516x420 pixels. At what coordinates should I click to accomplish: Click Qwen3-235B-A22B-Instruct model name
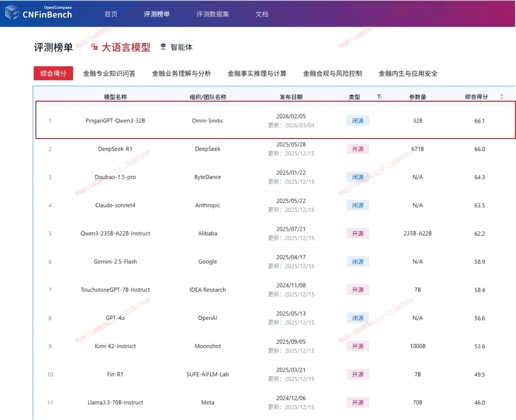coord(115,234)
